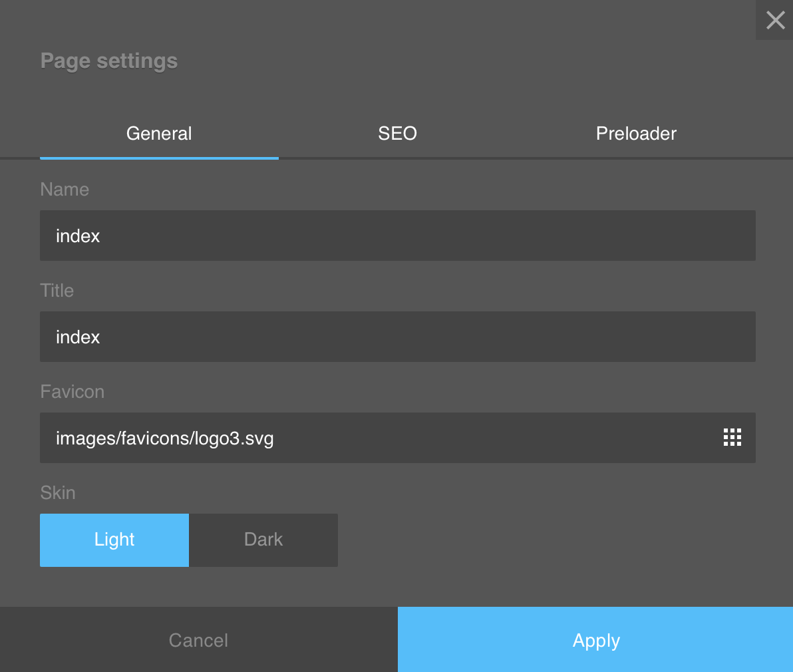Switch the skin to Dark
The width and height of the screenshot is (793, 672).
pyautogui.click(x=263, y=540)
